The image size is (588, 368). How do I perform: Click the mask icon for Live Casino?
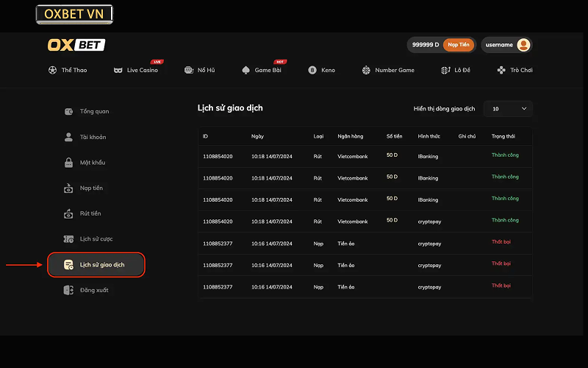click(x=118, y=70)
